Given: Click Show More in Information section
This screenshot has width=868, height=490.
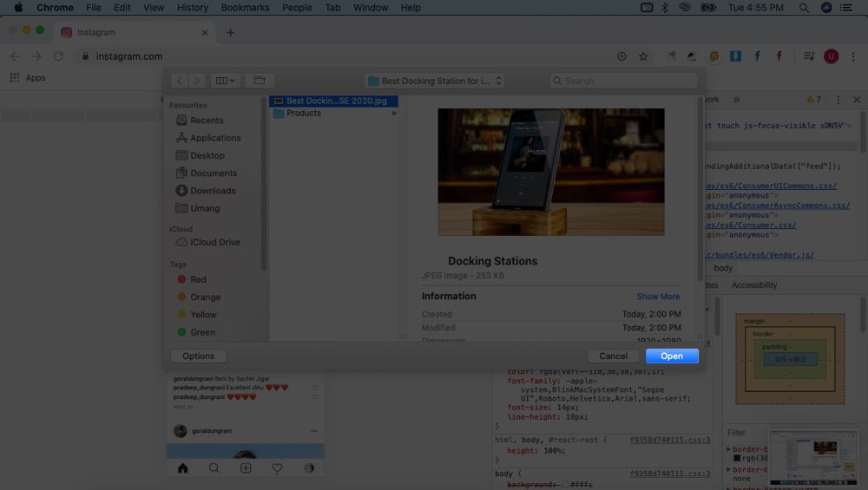Looking at the screenshot, I should pos(658,297).
